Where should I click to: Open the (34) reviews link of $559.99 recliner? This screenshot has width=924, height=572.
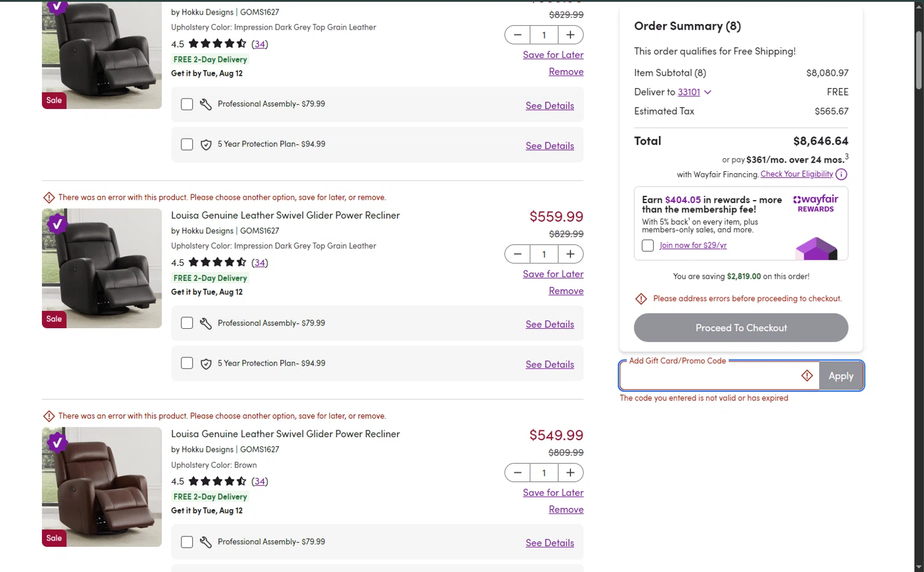[x=260, y=263]
